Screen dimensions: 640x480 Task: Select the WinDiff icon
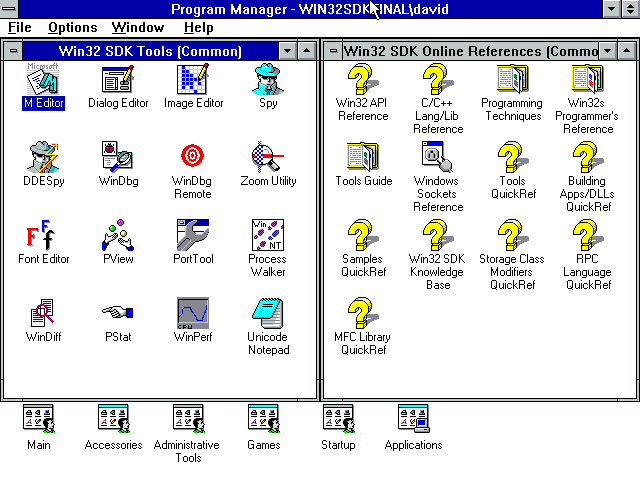click(x=42, y=313)
